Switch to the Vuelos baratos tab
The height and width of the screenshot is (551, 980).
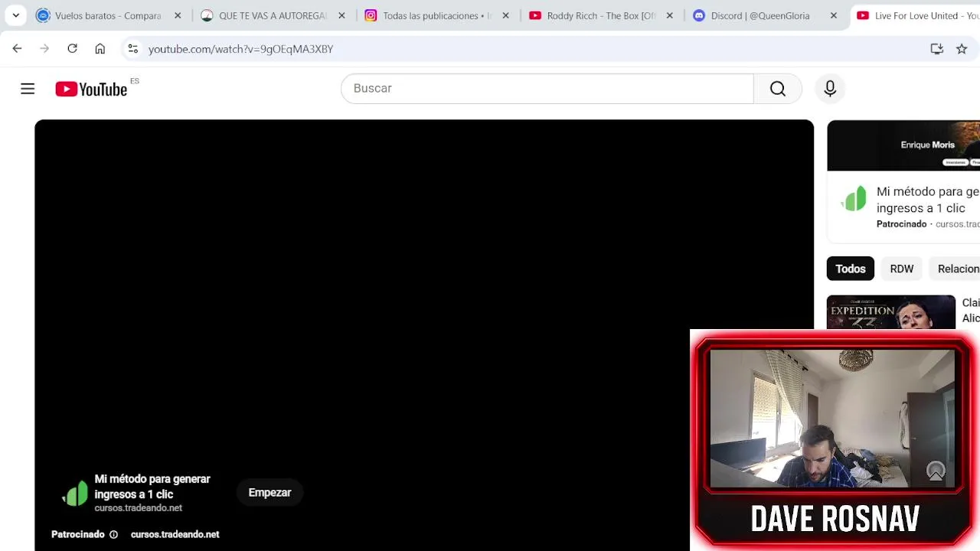109,15
